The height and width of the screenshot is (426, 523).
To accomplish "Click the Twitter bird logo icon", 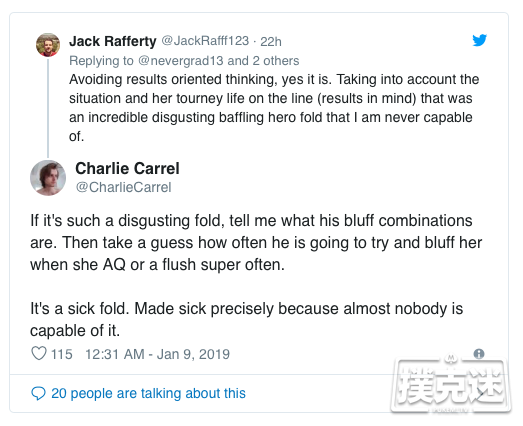I will click(x=479, y=40).
